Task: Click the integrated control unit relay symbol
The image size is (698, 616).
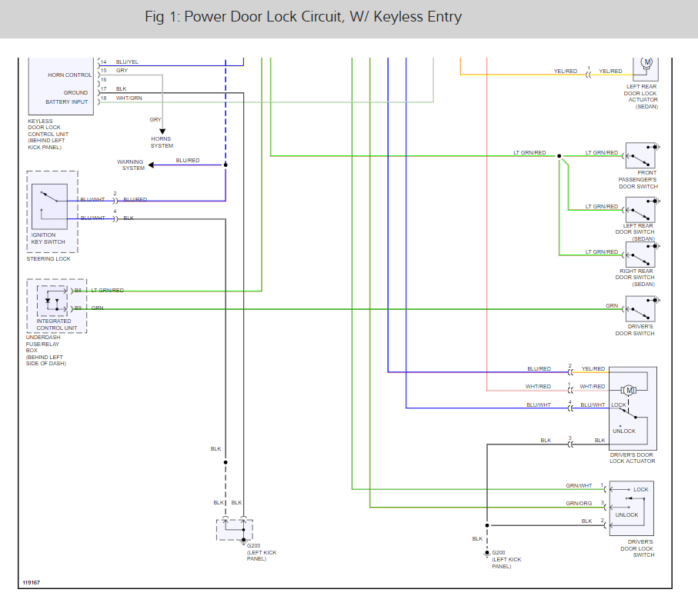Action: point(54,301)
